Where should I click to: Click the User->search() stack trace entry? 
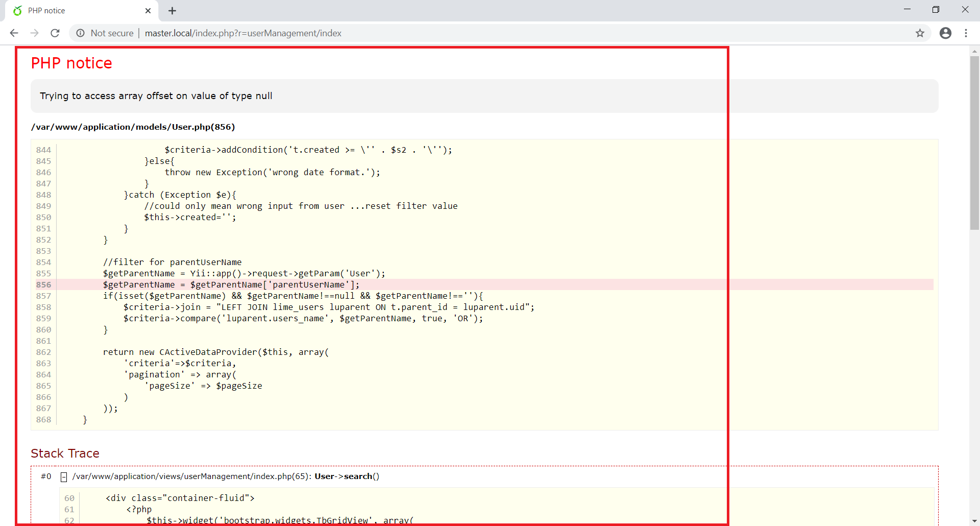(x=347, y=476)
